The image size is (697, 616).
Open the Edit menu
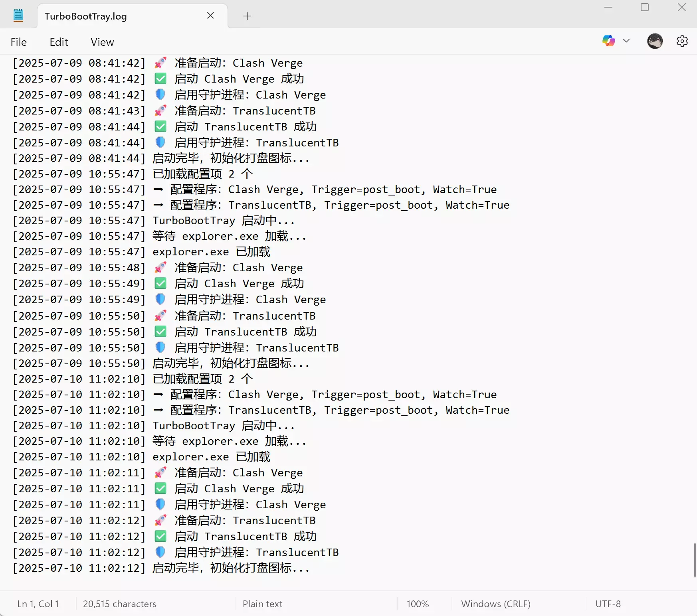click(x=59, y=42)
